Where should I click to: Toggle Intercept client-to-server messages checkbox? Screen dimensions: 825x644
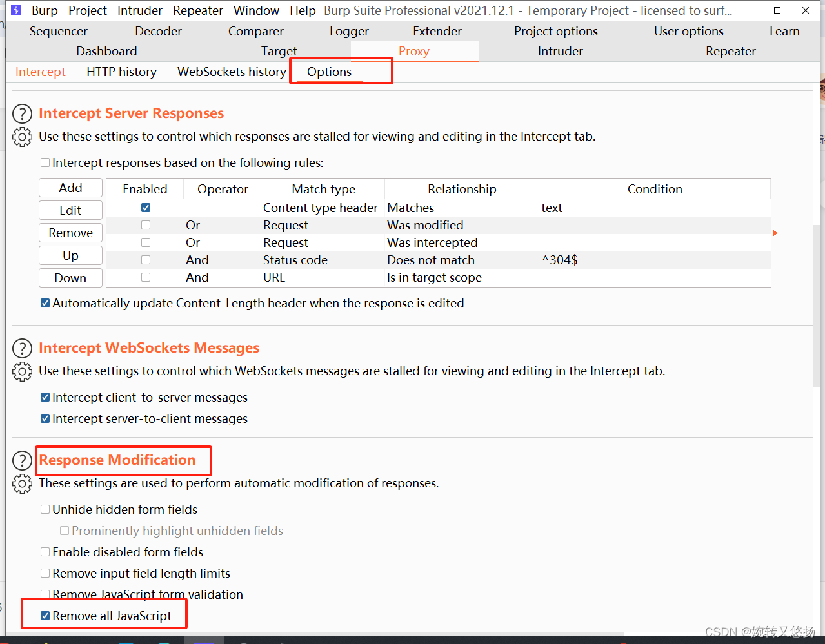(x=45, y=397)
